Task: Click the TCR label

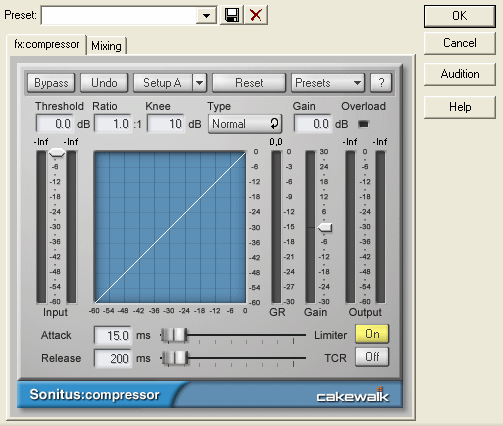Action: coord(335,358)
